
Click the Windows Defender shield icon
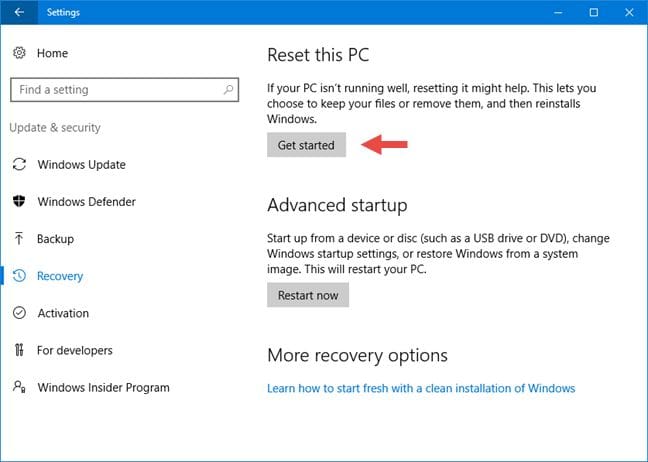point(19,201)
